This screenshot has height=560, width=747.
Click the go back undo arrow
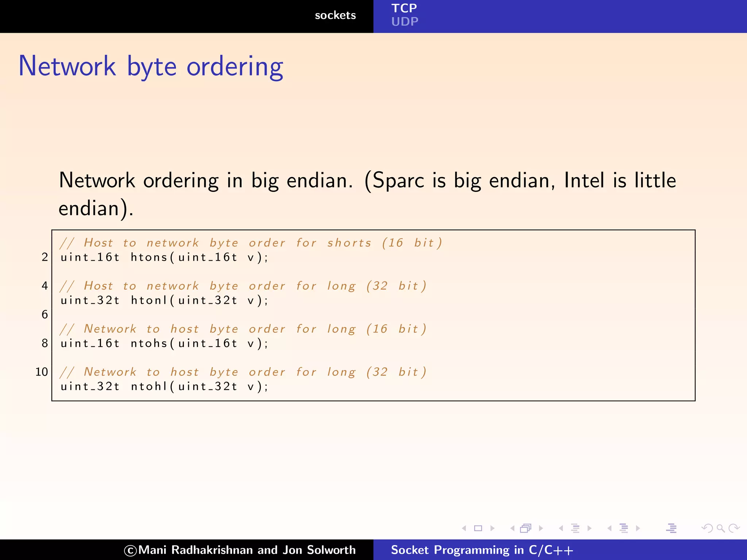click(x=707, y=528)
